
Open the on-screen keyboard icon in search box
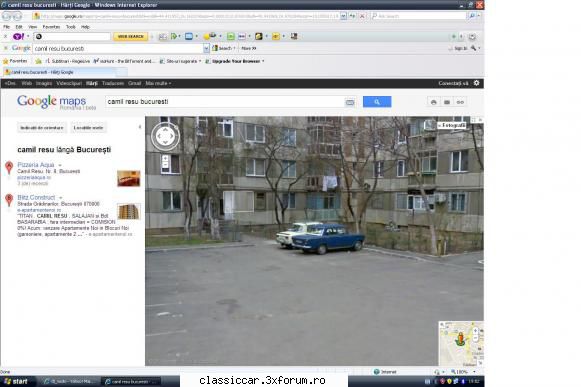tap(350, 102)
